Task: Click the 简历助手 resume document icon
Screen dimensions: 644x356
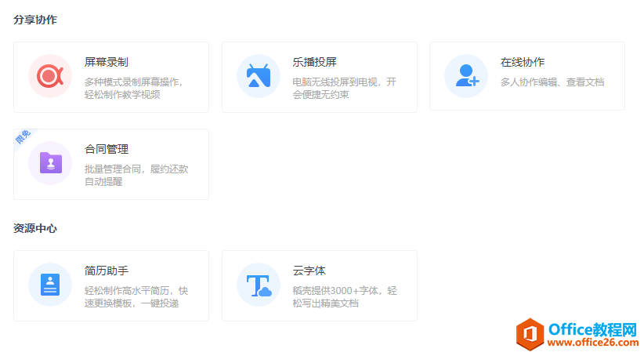Action: (50, 285)
